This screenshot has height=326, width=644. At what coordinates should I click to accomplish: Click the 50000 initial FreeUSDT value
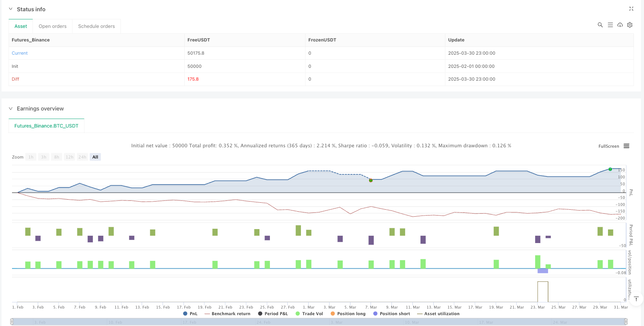click(x=194, y=66)
